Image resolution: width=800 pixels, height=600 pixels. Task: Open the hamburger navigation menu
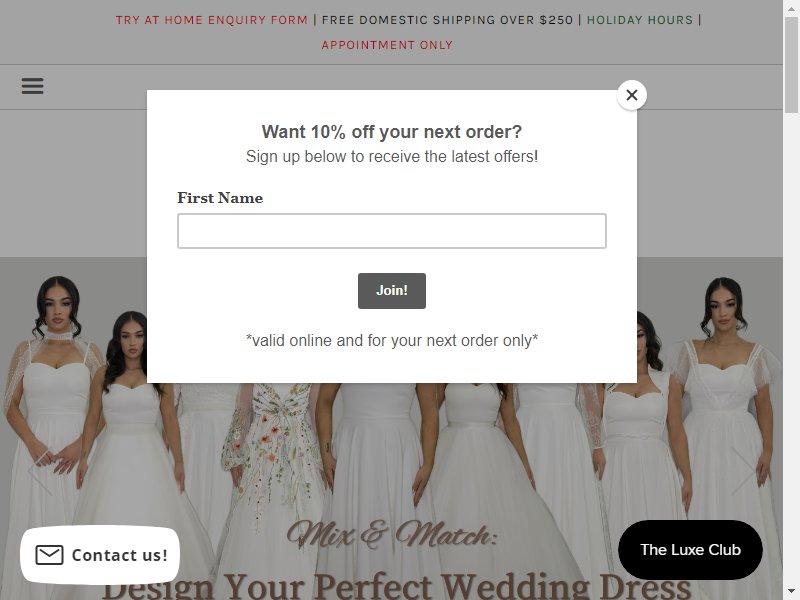coord(32,86)
